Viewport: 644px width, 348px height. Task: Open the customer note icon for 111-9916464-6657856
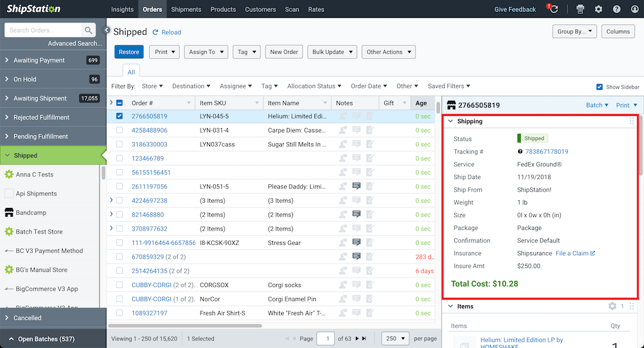coord(357,242)
